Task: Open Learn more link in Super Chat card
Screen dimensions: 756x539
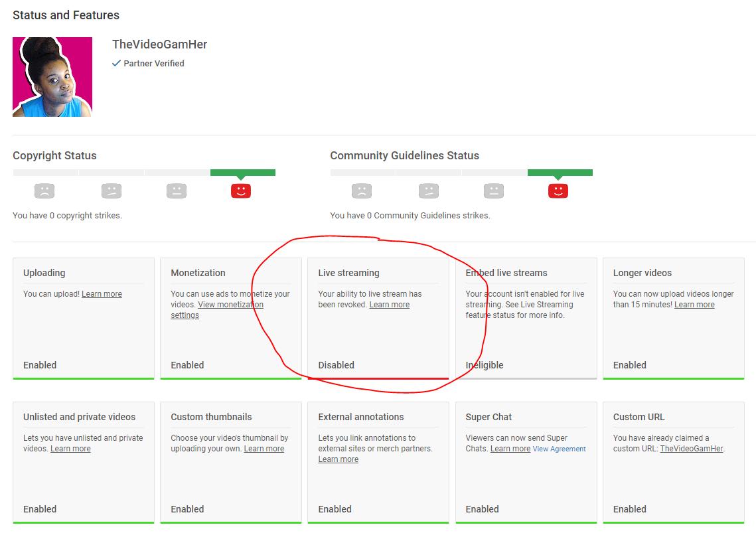Action: click(510, 449)
